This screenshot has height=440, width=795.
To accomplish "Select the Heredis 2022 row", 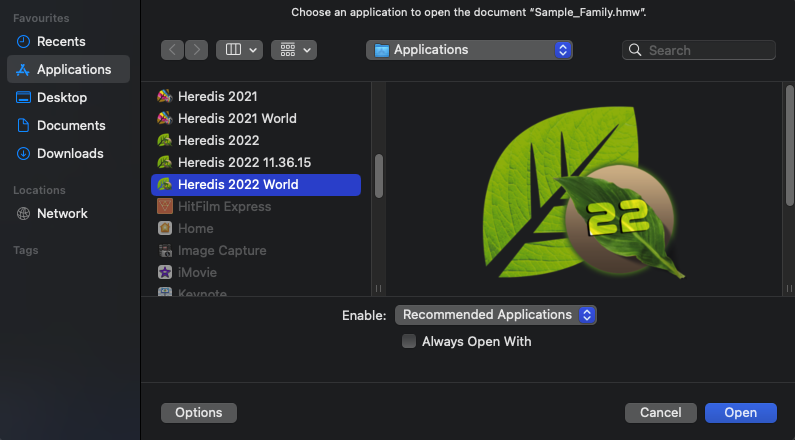I will point(256,140).
